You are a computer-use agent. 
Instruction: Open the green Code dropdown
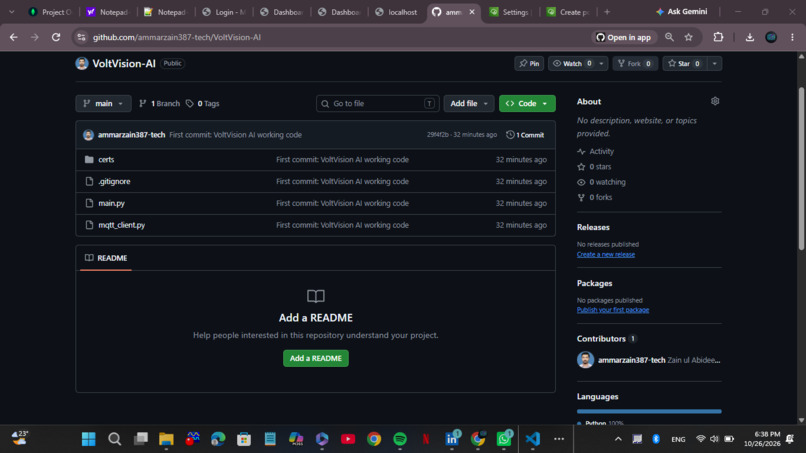tap(527, 103)
